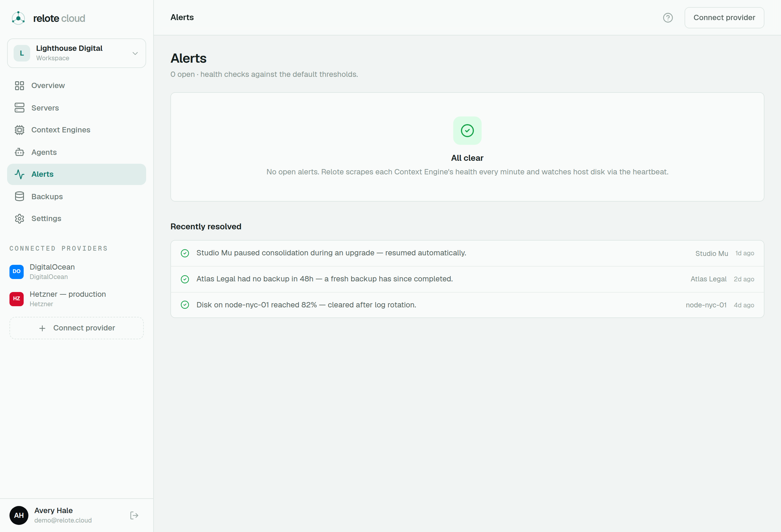Click the Atlas Legal source label
Viewport: 781px width, 532px height.
pyautogui.click(x=709, y=279)
